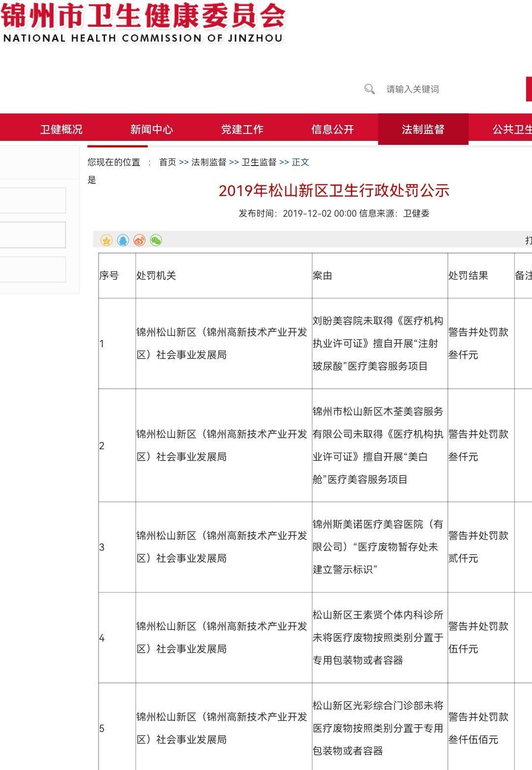This screenshot has width=532, height=770.
Task: Share to WeChat using the green icon
Action: (x=156, y=240)
